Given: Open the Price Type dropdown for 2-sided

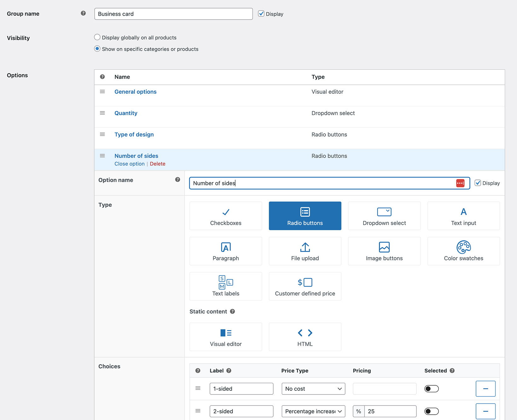Looking at the screenshot, I should pos(313,411).
